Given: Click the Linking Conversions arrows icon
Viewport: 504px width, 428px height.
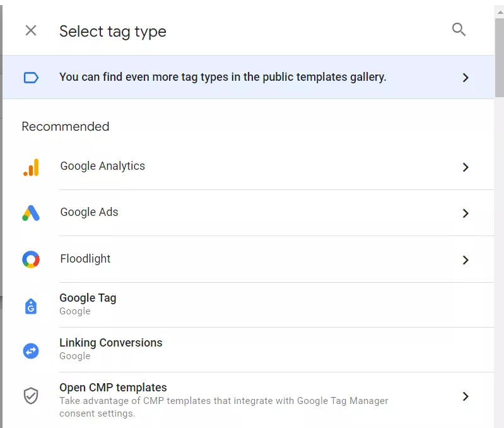Looking at the screenshot, I should pos(31,351).
